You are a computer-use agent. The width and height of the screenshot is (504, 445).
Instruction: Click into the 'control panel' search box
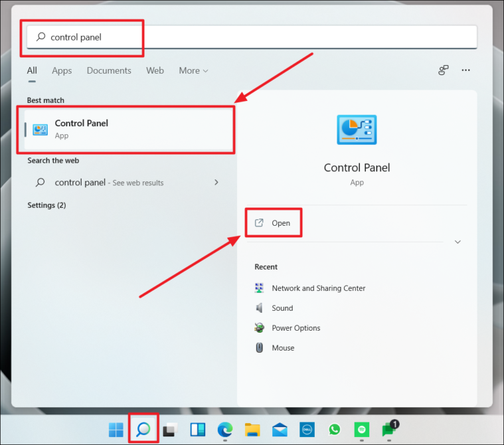coord(252,37)
